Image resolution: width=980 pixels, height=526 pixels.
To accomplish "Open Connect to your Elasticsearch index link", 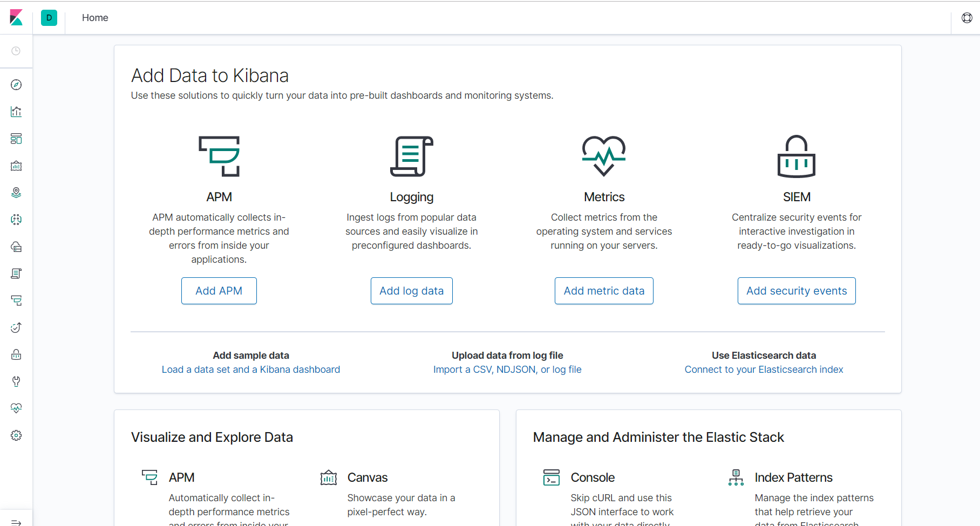I will [x=764, y=370].
